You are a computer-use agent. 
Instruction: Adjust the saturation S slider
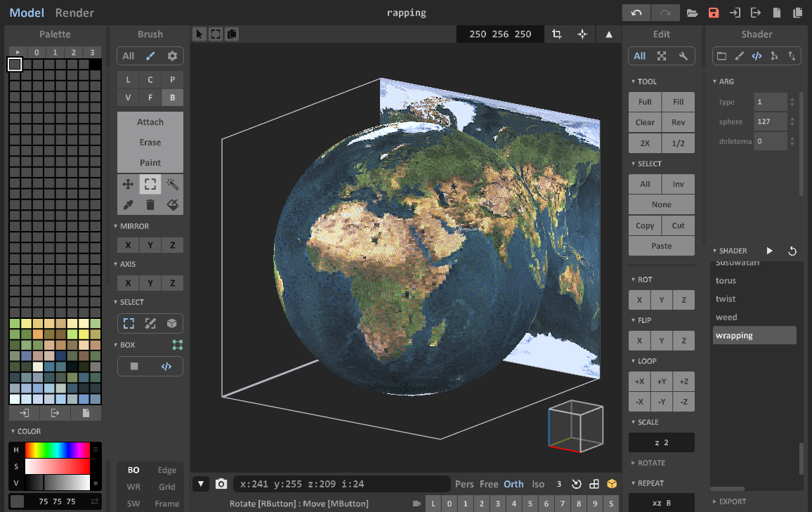(x=58, y=466)
